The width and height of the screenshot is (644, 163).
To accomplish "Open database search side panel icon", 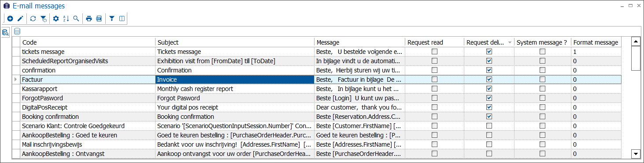I will [5, 32].
